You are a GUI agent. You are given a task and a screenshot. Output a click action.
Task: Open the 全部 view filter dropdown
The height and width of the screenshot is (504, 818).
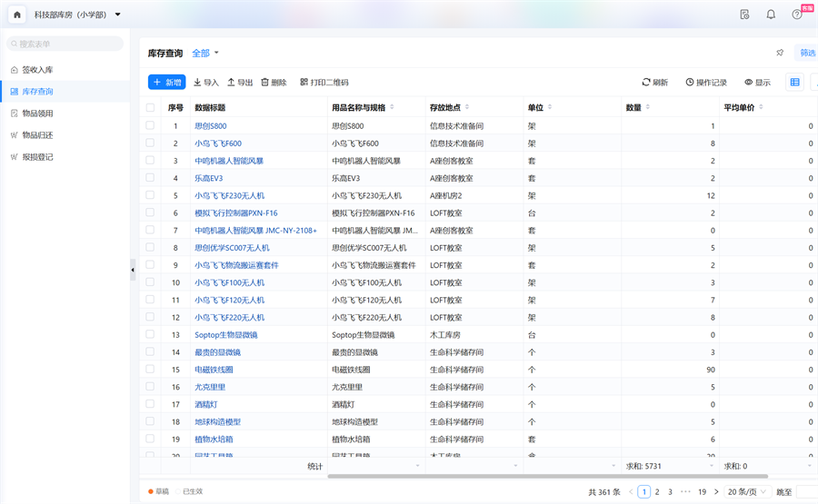pyautogui.click(x=205, y=53)
